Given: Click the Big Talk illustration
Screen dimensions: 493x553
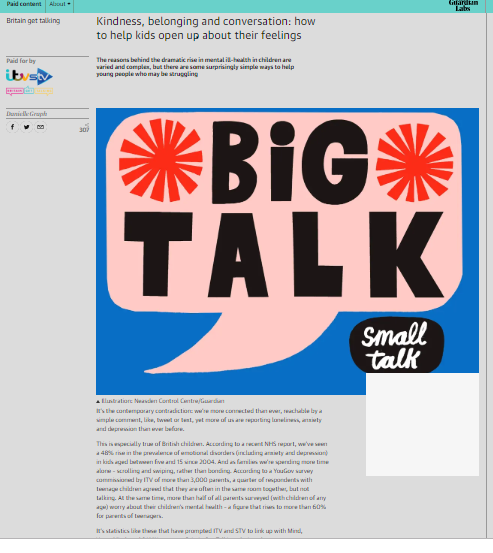Looking at the screenshot, I should pyautogui.click(x=287, y=251).
